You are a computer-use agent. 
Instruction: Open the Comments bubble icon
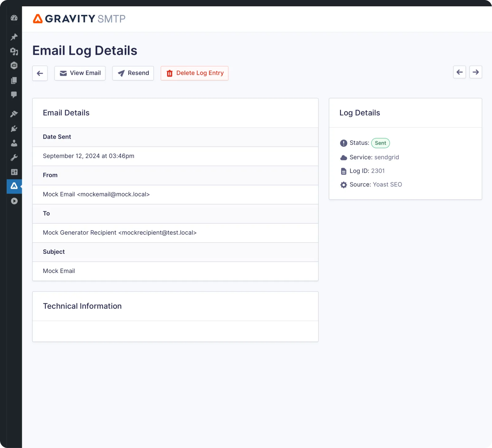tap(14, 95)
